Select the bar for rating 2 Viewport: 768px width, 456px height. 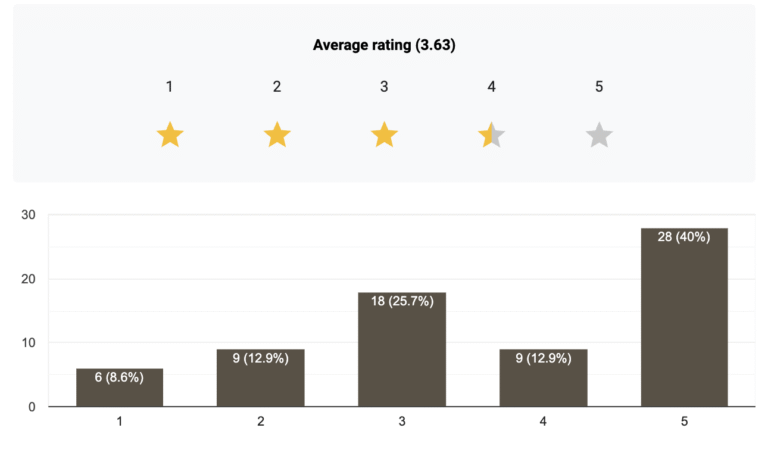(x=260, y=378)
